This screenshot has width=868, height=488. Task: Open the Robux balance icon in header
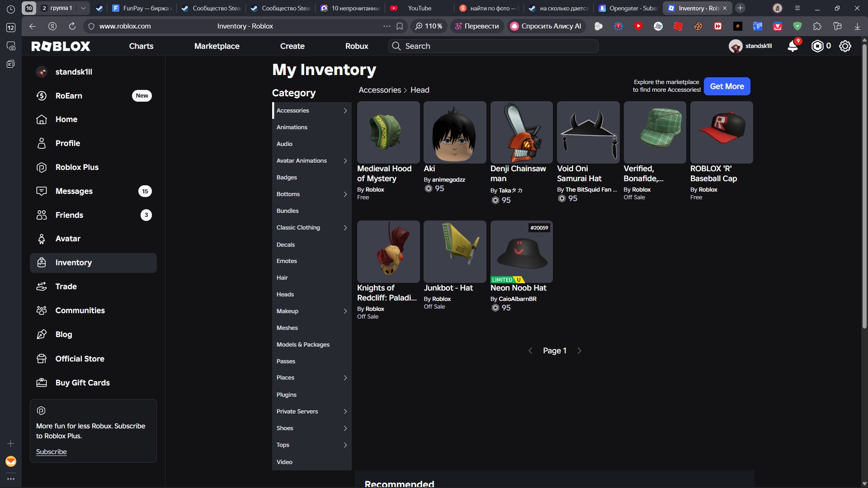pos(817,46)
